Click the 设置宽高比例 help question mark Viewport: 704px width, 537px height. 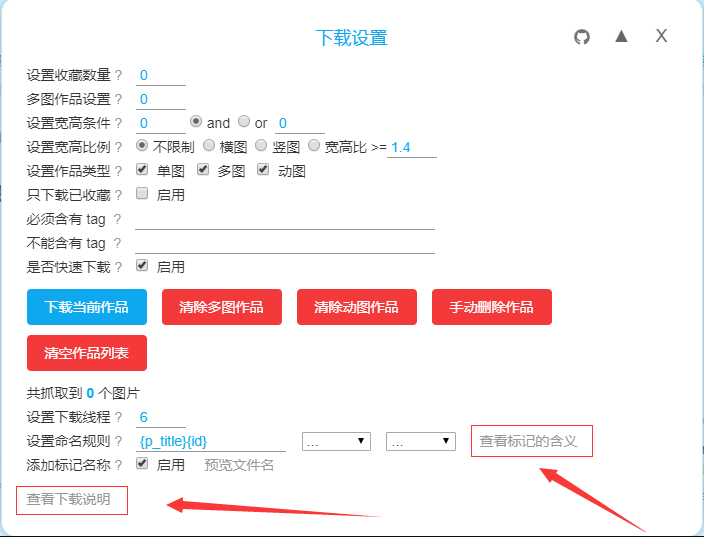coord(118,147)
